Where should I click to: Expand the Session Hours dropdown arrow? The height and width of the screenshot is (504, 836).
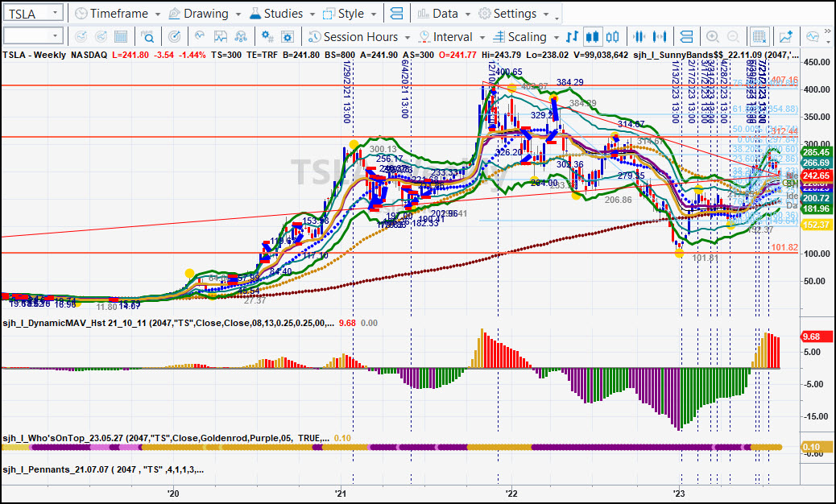[x=408, y=37]
